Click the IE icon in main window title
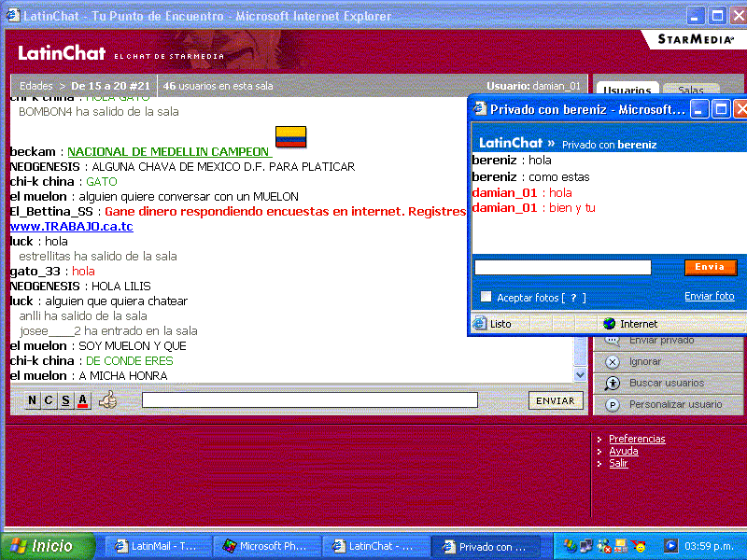Screen dimensions: 747x560 click(13, 15)
